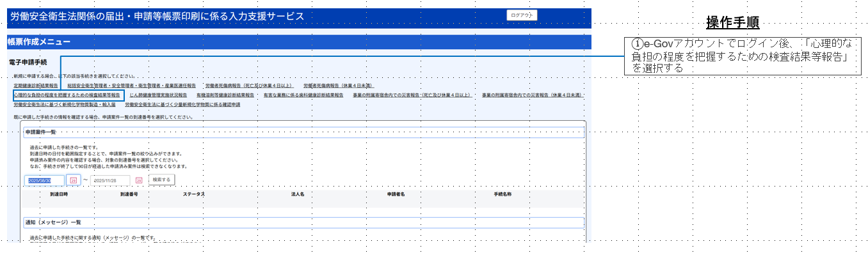Open 労働者死傷病報告(死亡及び休業4日以上) link
Screen dimensions: 868x253
click(x=250, y=85)
